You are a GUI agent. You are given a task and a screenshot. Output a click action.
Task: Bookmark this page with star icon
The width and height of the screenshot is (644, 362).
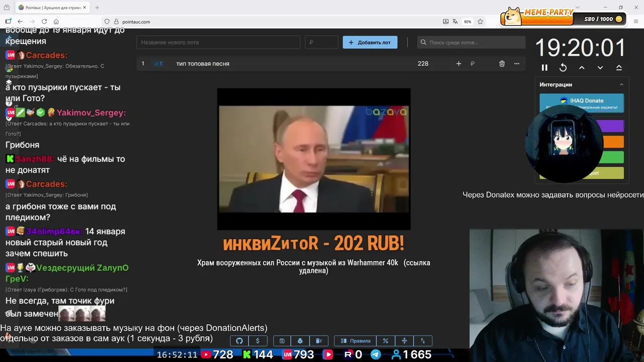pos(480,22)
